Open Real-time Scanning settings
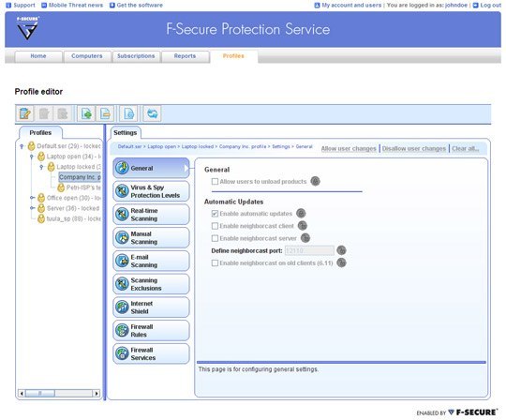 [151, 215]
